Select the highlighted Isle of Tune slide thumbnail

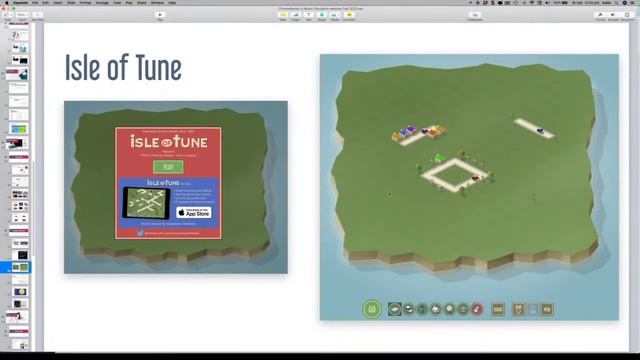(x=20, y=267)
